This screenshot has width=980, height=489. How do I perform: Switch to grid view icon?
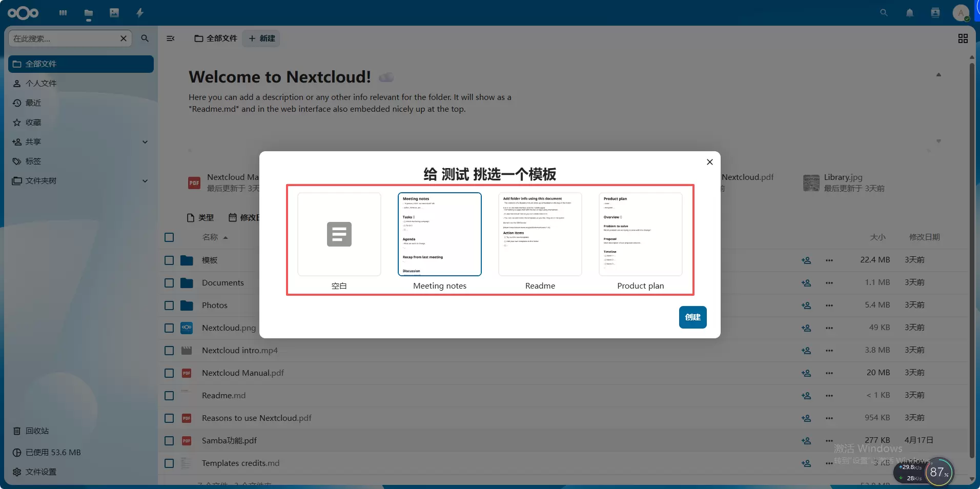click(963, 38)
